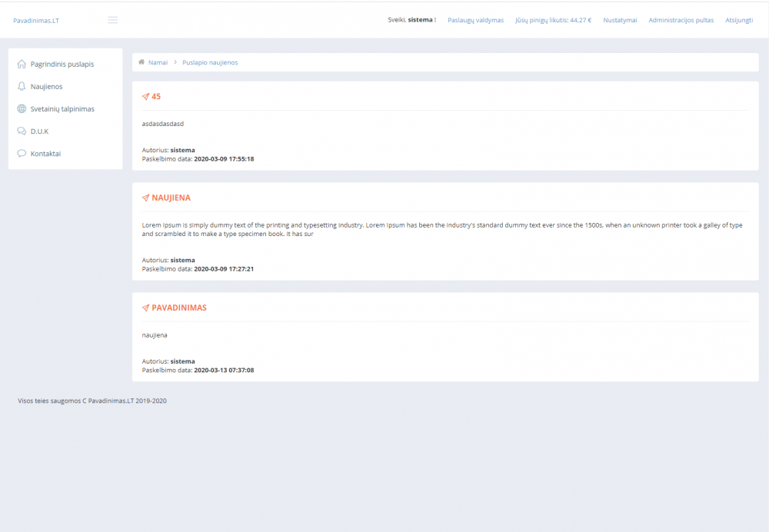Click the chat bubbles icon beside D.U.K
The image size is (769, 532).
coord(22,131)
